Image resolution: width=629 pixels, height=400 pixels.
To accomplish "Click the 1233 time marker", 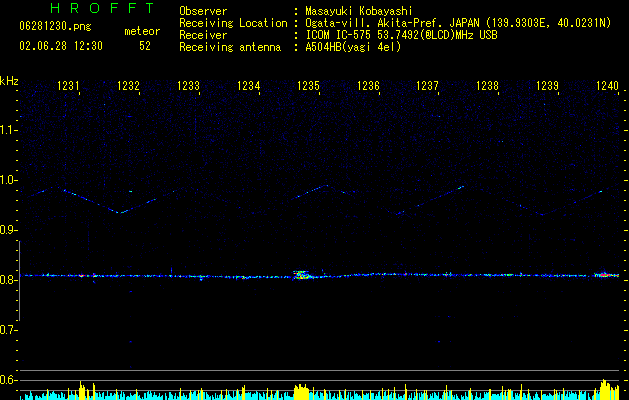I will coord(189,86).
